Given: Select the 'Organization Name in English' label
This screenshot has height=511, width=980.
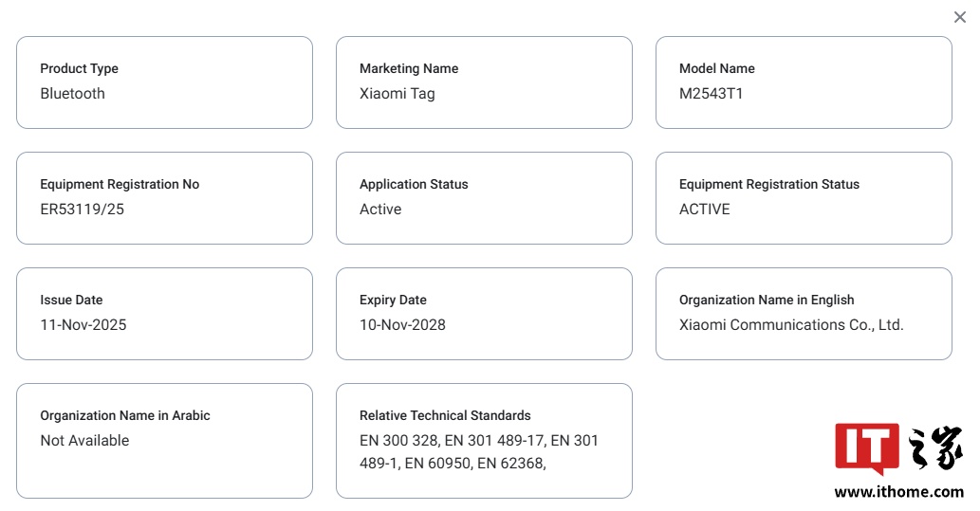Looking at the screenshot, I should pyautogui.click(x=767, y=300).
